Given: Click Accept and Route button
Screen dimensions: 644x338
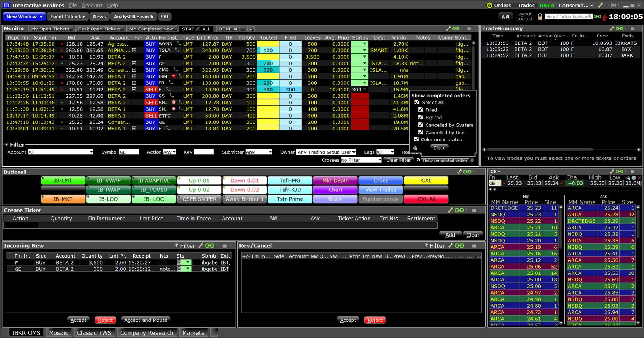Looking at the screenshot, I should coord(146,320).
